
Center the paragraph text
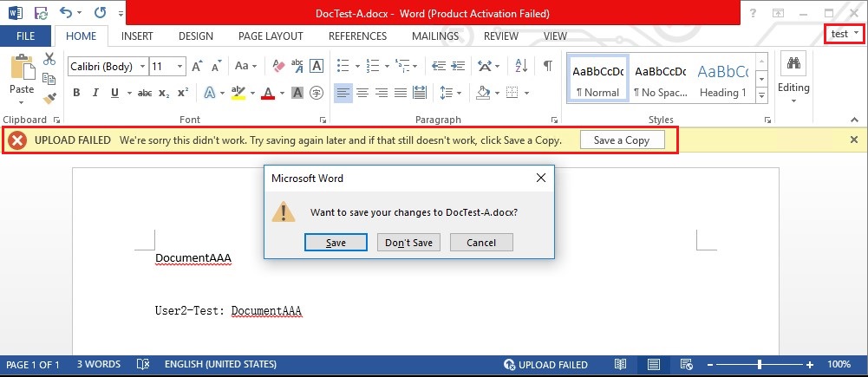362,93
